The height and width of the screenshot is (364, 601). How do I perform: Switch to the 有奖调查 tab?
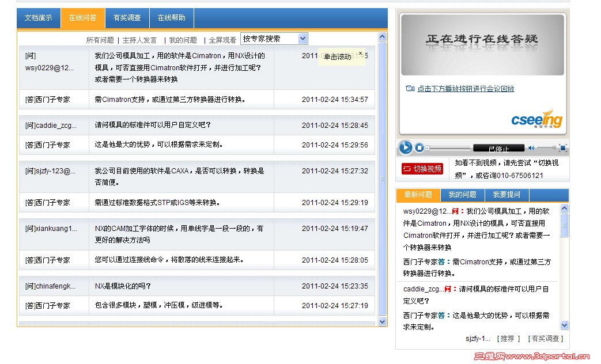coord(127,18)
